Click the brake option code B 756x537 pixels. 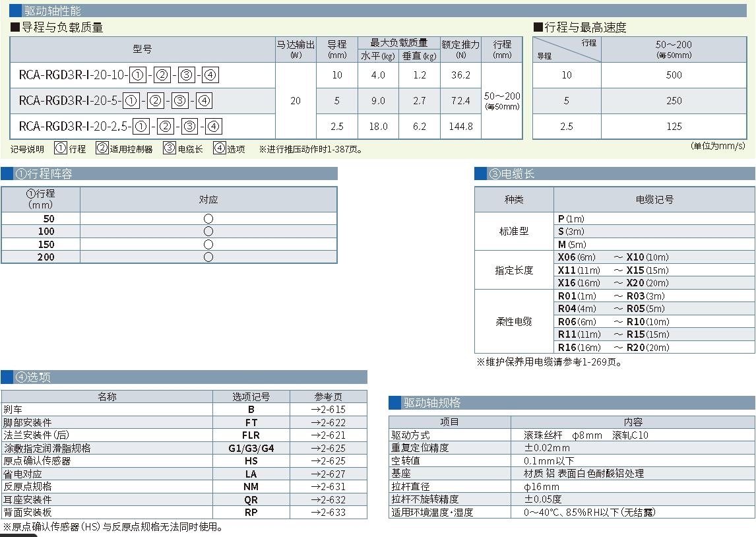coord(251,409)
